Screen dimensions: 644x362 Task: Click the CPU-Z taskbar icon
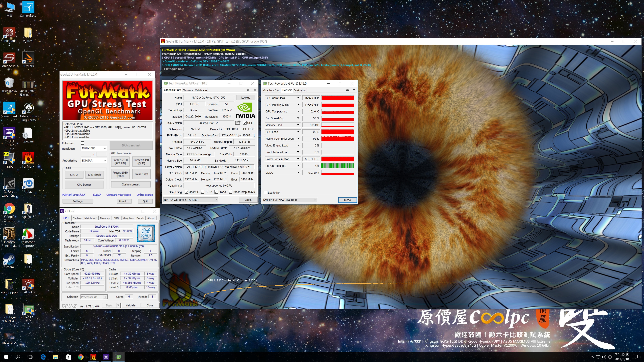(x=106, y=357)
